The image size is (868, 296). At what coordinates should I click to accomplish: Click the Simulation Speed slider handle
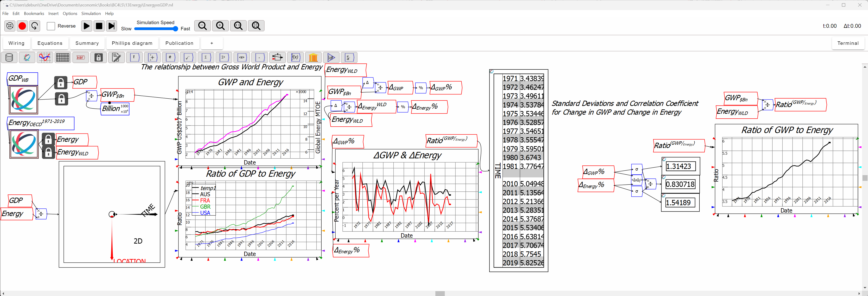(x=175, y=29)
